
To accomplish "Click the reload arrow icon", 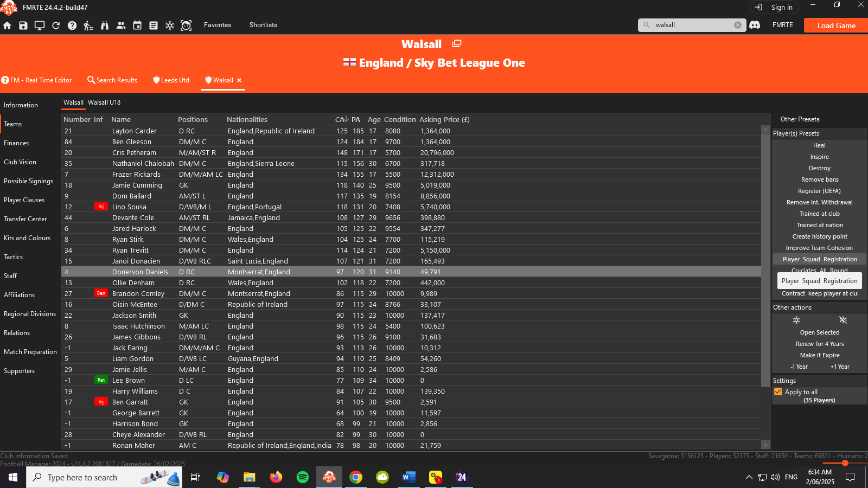I will (56, 25).
